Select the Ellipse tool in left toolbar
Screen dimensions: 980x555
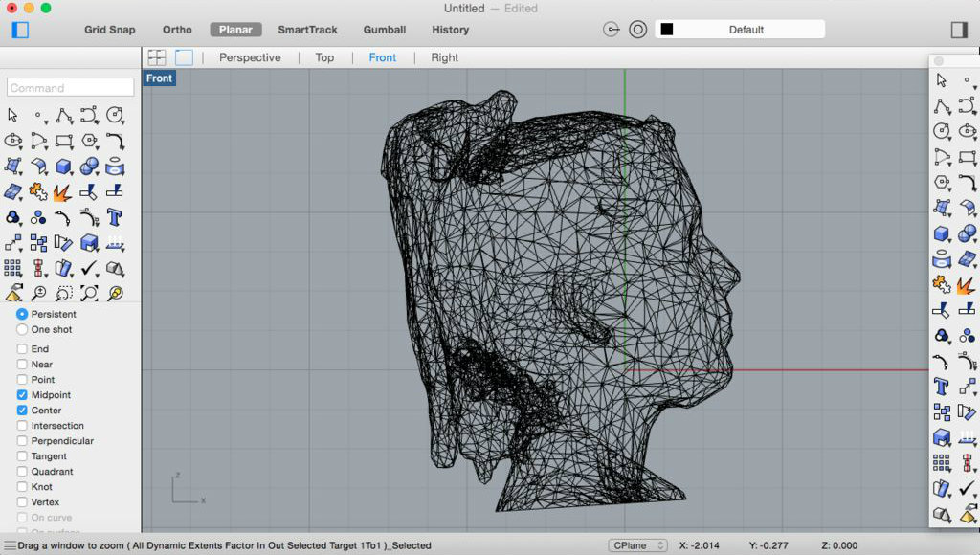click(x=13, y=142)
